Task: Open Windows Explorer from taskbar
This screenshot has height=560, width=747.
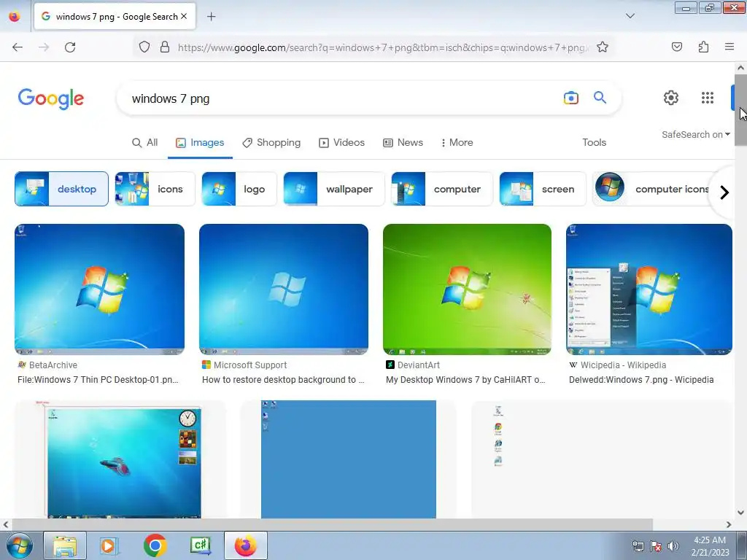Action: [65, 545]
